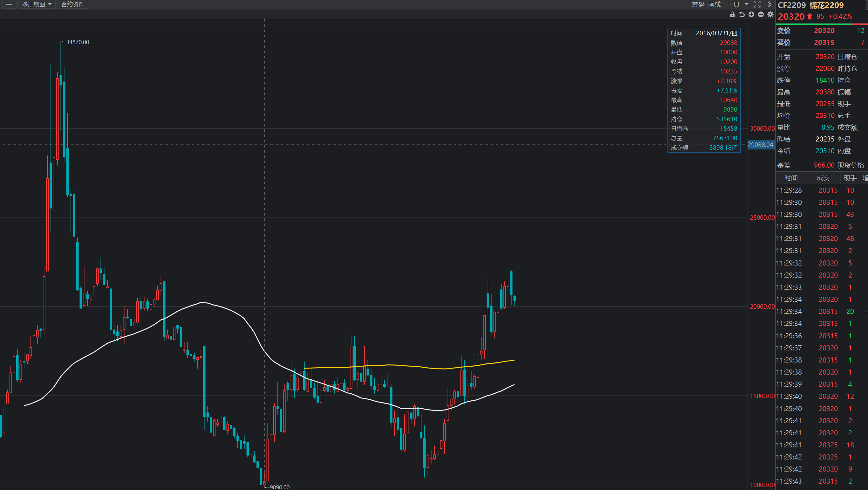The width and height of the screenshot is (868, 490).
Task: Open the 工具 tools menu
Action: coord(733,4)
